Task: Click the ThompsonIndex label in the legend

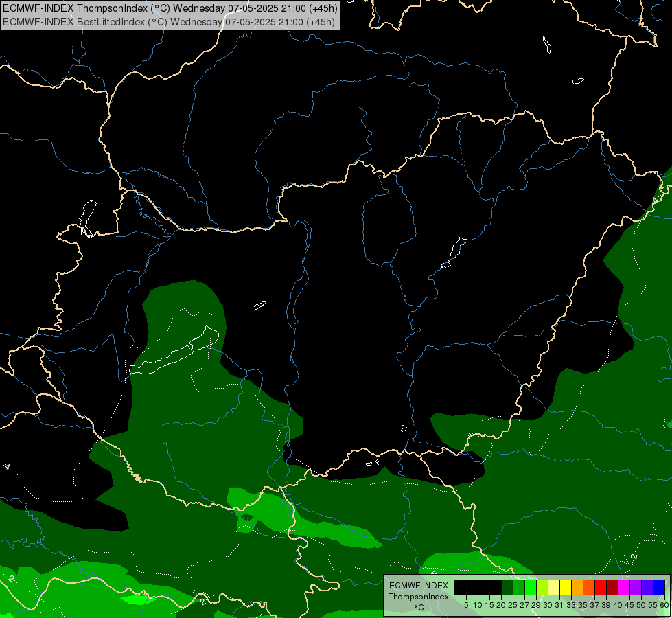Action: [x=418, y=597]
